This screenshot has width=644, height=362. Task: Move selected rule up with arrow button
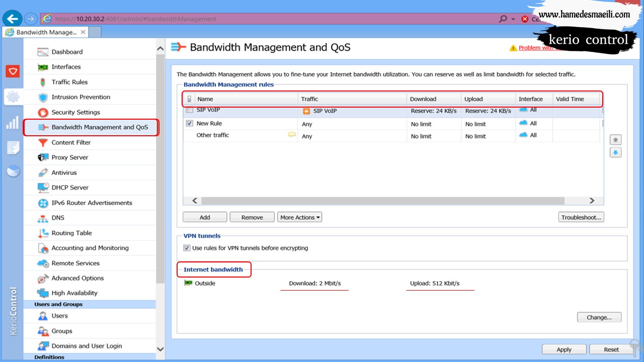pyautogui.click(x=616, y=140)
